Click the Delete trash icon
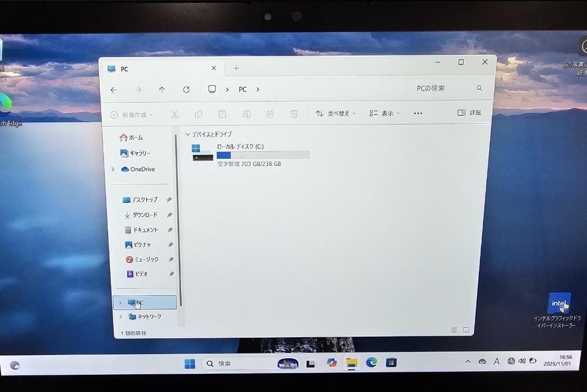The height and width of the screenshot is (392, 587). coord(294,113)
